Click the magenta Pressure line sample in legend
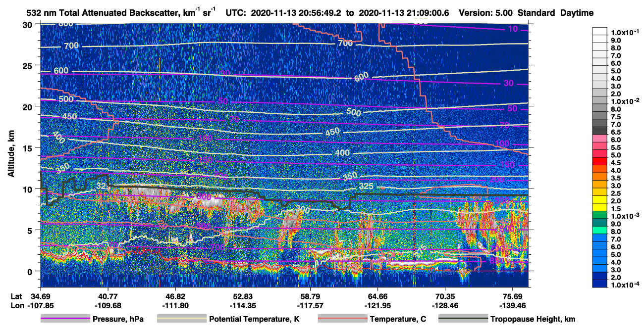The image size is (644, 330). pos(65,319)
